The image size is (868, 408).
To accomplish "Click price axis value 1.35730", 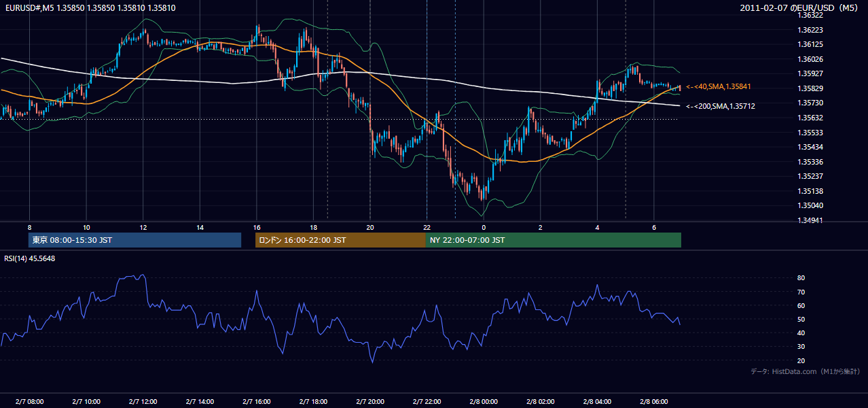I will coord(812,103).
